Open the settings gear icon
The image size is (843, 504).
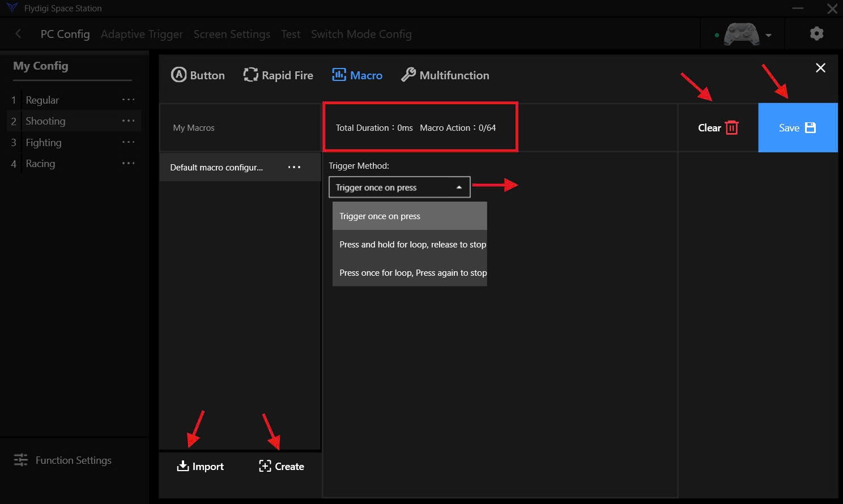pyautogui.click(x=816, y=33)
